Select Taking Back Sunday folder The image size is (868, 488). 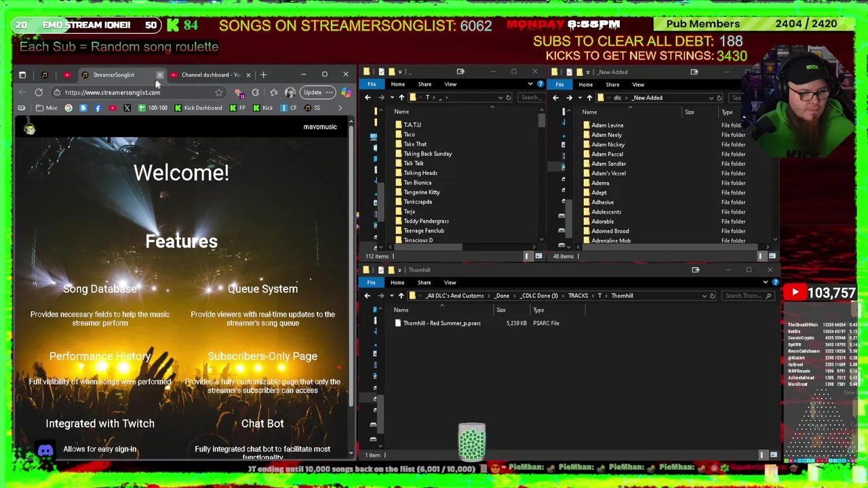click(x=427, y=154)
